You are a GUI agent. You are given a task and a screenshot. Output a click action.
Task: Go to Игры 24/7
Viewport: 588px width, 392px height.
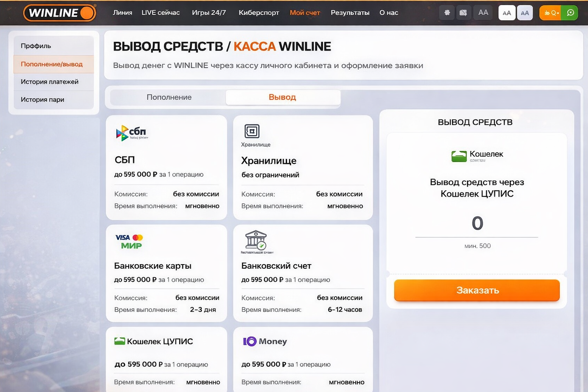click(x=209, y=13)
